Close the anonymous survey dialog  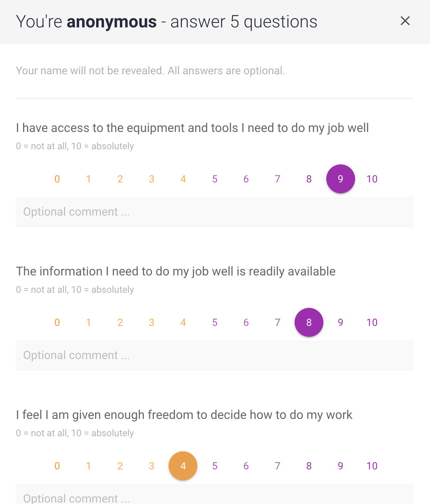click(x=405, y=21)
